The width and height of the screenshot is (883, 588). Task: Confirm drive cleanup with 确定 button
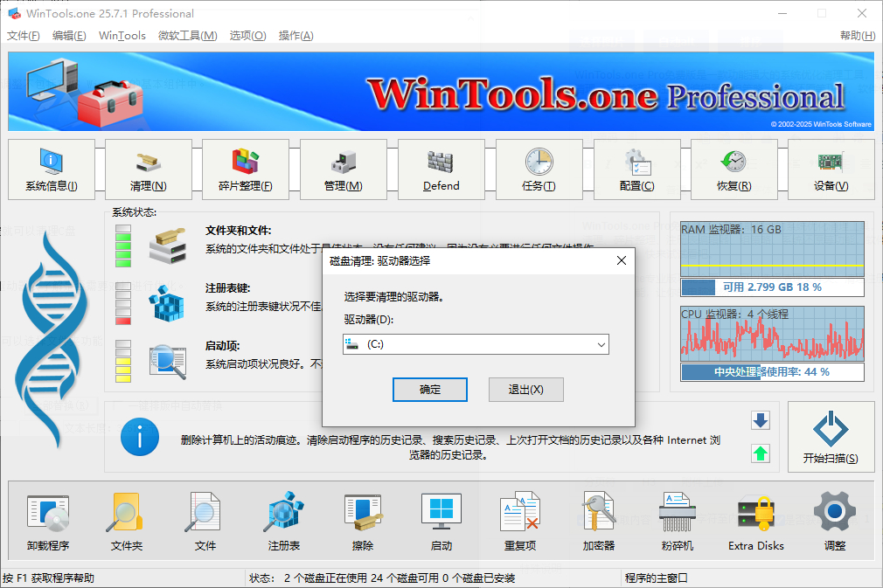[429, 389]
